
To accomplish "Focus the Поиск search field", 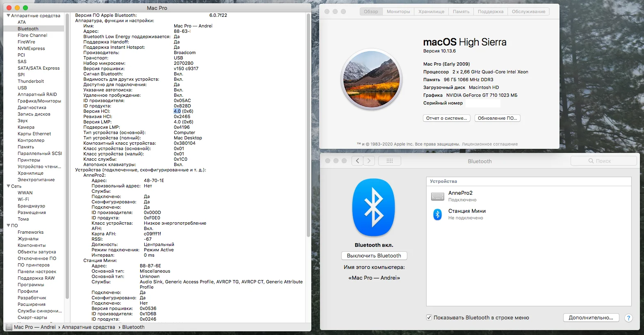I will (603, 161).
